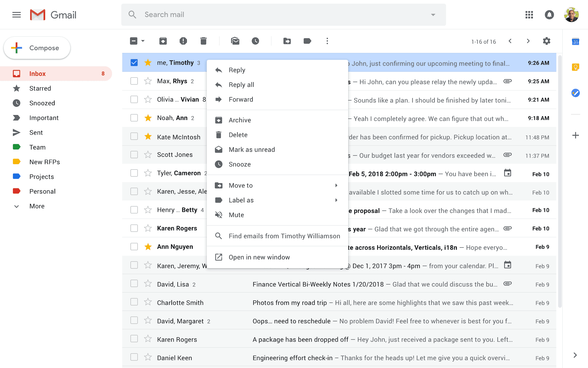Viewport: 588px width, 368px height.
Task: Open the Move to submenu
Action: click(x=241, y=185)
